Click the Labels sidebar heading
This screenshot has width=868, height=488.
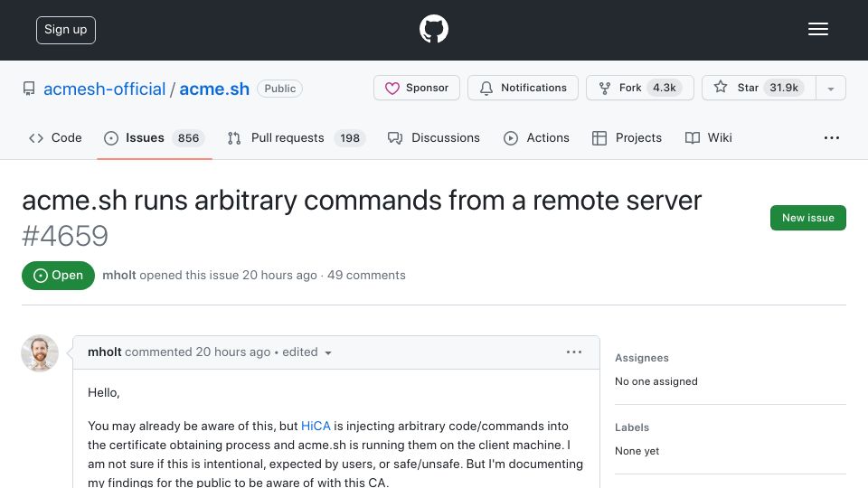[x=632, y=427]
